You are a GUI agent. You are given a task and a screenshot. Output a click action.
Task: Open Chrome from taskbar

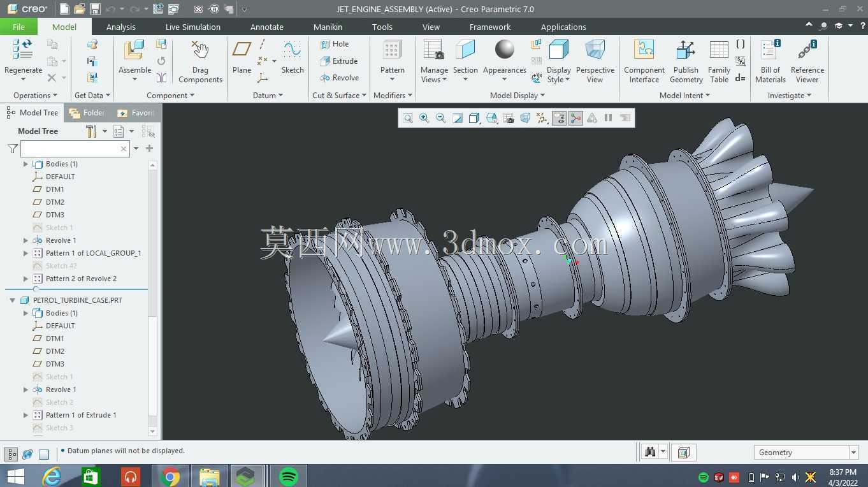point(170,476)
